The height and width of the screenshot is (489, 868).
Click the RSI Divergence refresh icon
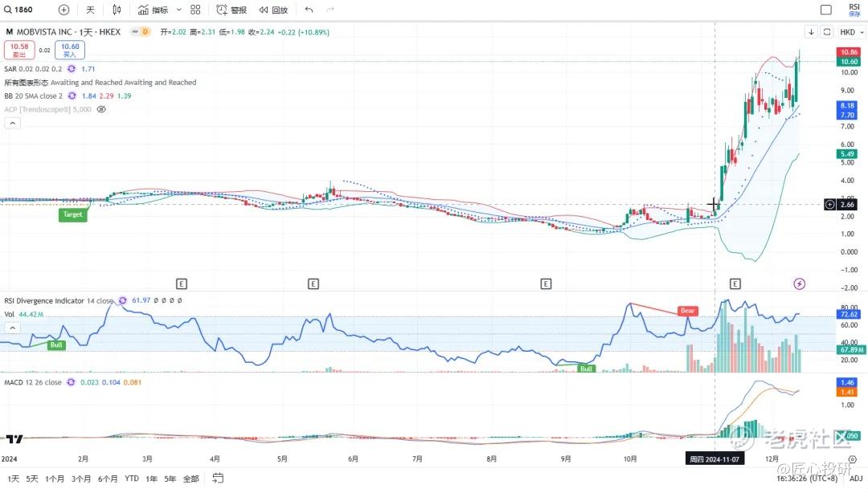pyautogui.click(x=122, y=300)
